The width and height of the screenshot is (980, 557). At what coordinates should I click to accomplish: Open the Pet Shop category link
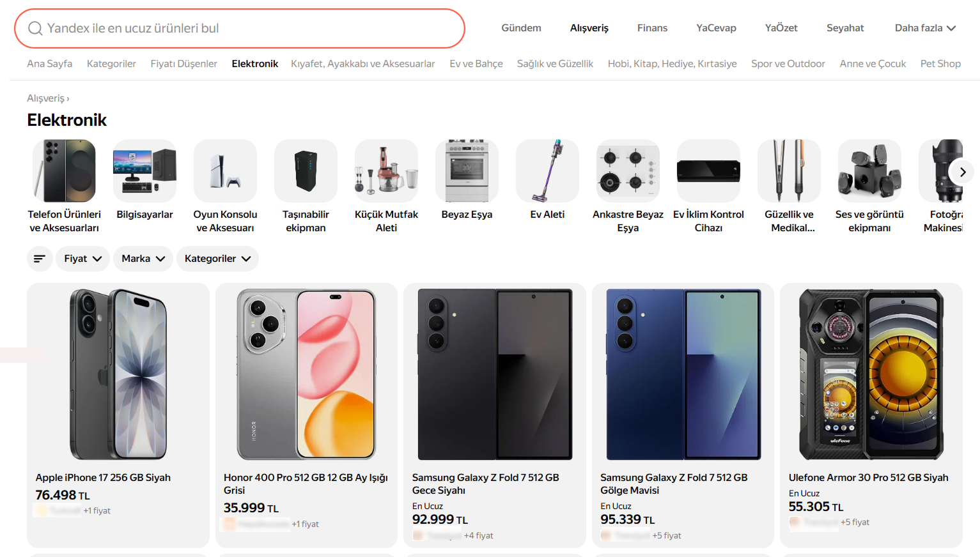point(940,64)
